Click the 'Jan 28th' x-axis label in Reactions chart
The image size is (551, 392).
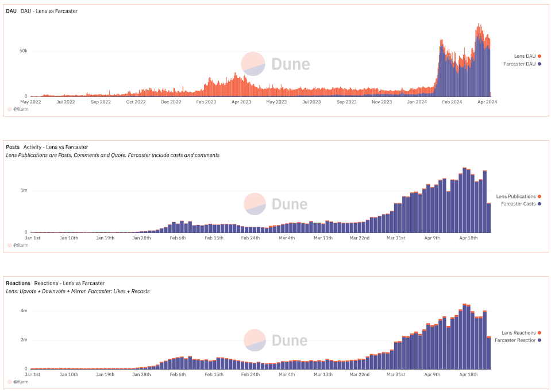141,374
